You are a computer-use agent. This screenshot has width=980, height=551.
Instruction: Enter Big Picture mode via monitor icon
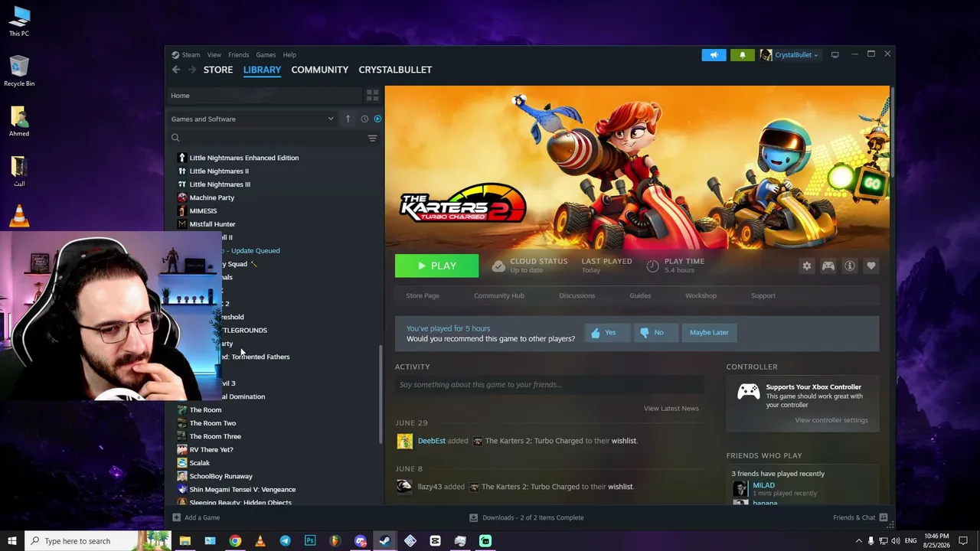pos(835,55)
